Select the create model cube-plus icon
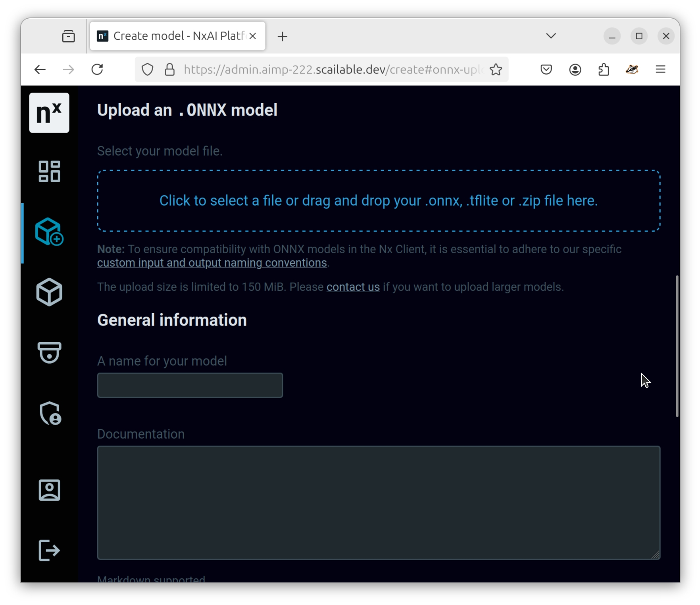 pyautogui.click(x=49, y=232)
